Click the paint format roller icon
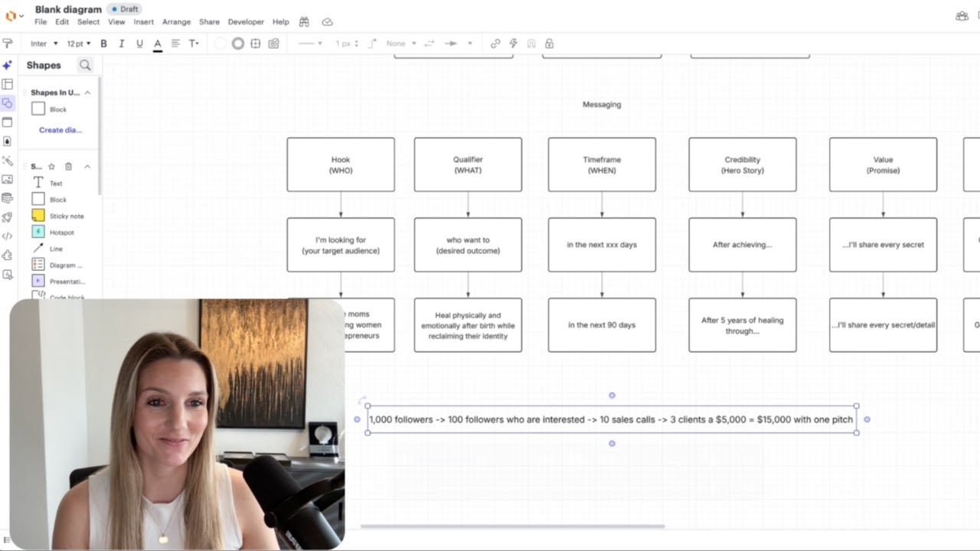The width and height of the screenshot is (980, 551). coord(8,44)
